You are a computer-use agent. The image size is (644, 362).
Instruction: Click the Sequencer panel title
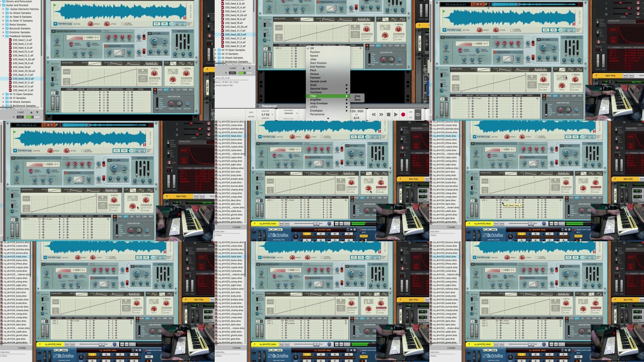pyautogui.click(x=269, y=106)
